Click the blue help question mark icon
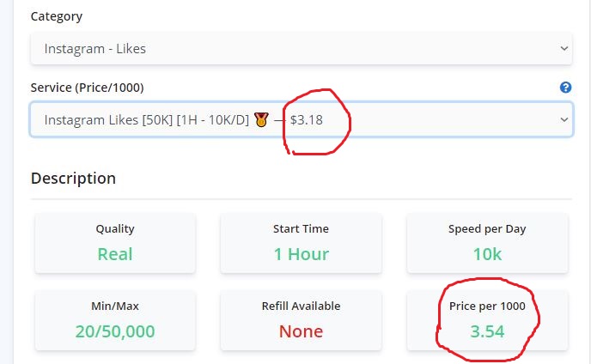This screenshot has height=364, width=591. (565, 88)
